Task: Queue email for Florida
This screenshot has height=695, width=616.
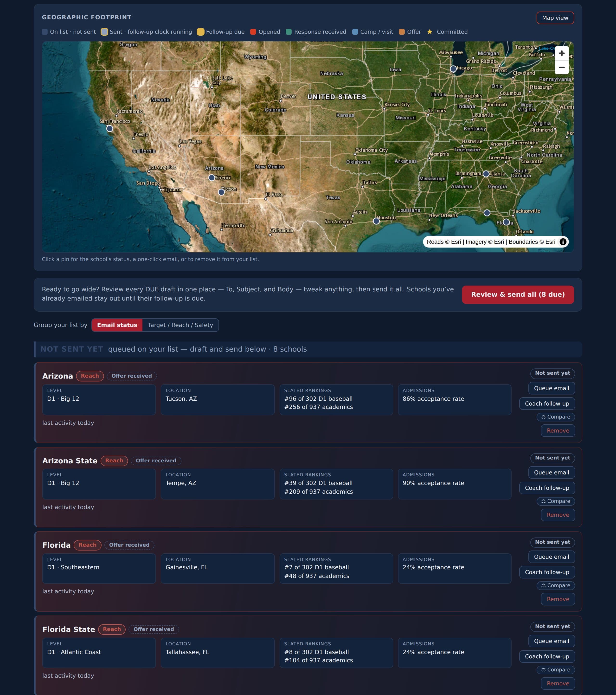Action: [x=552, y=557]
